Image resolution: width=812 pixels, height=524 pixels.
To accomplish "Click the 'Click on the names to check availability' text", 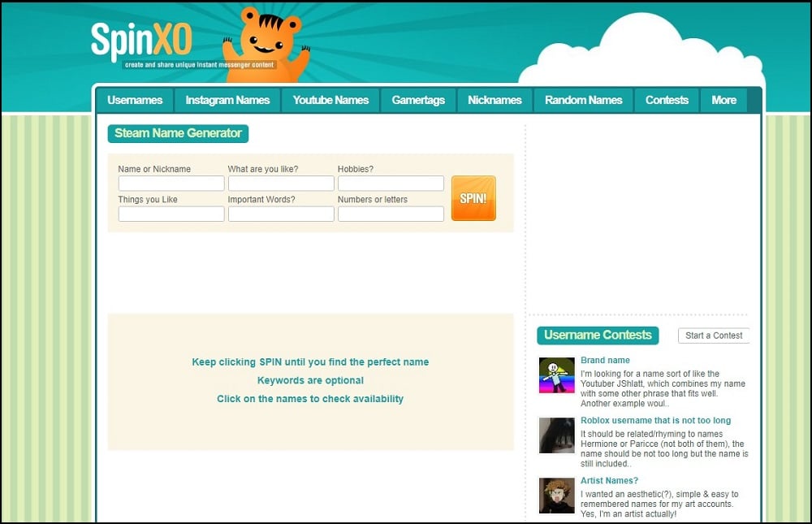I will point(310,399).
